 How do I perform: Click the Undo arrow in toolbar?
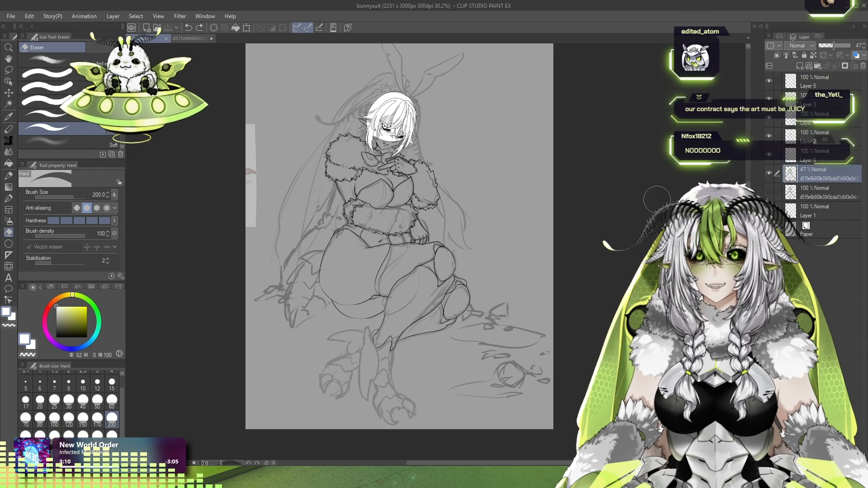[x=188, y=28]
